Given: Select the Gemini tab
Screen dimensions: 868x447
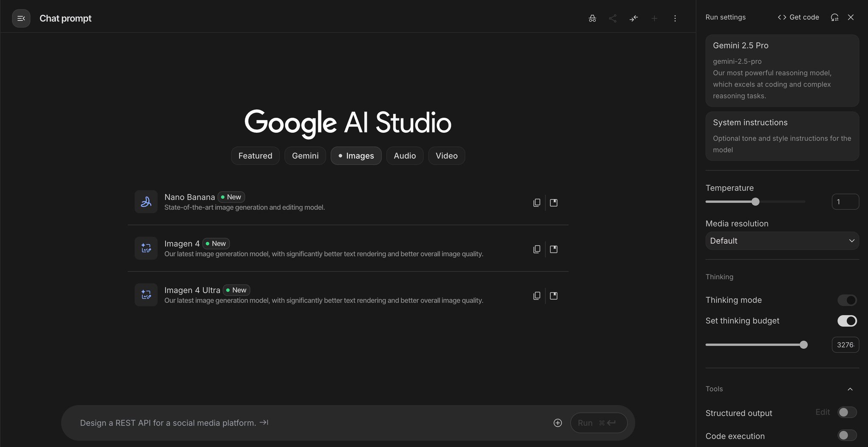Looking at the screenshot, I should coord(305,156).
